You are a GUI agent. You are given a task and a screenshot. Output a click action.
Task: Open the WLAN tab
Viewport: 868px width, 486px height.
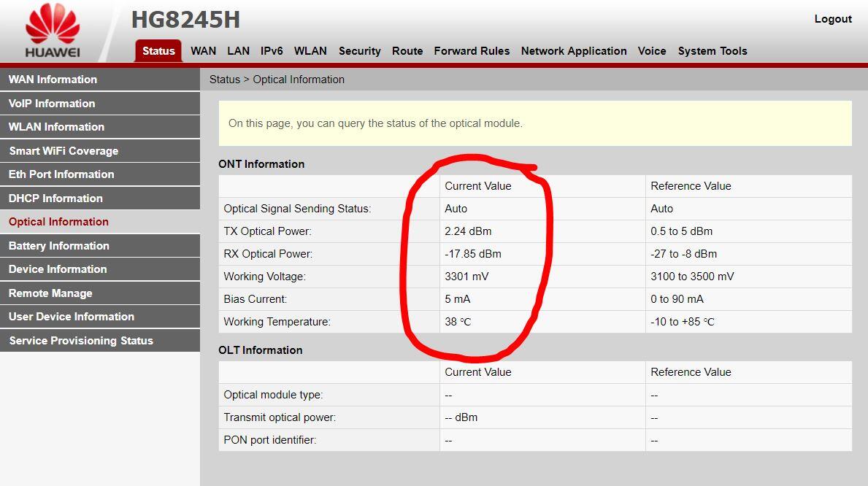pyautogui.click(x=310, y=51)
